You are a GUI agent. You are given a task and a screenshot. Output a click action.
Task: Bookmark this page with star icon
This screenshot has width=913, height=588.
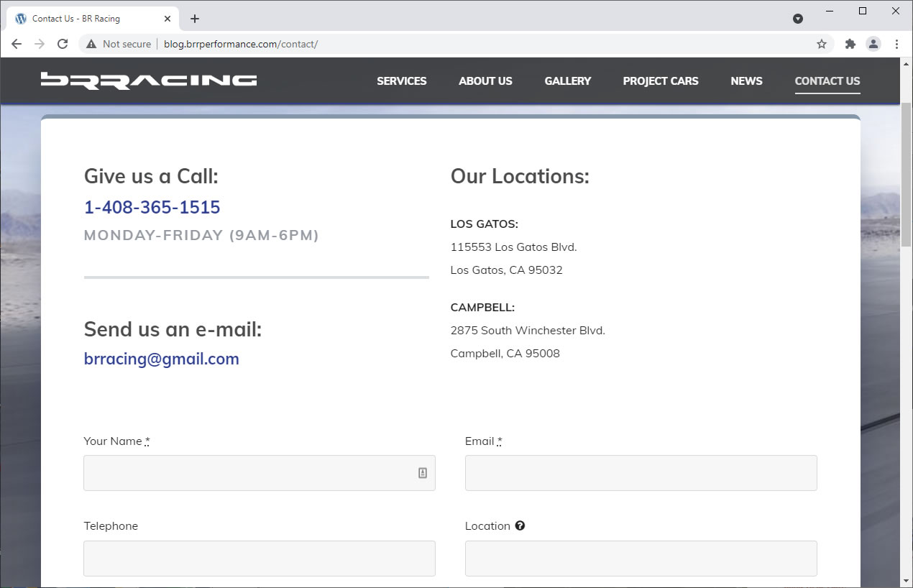(822, 44)
